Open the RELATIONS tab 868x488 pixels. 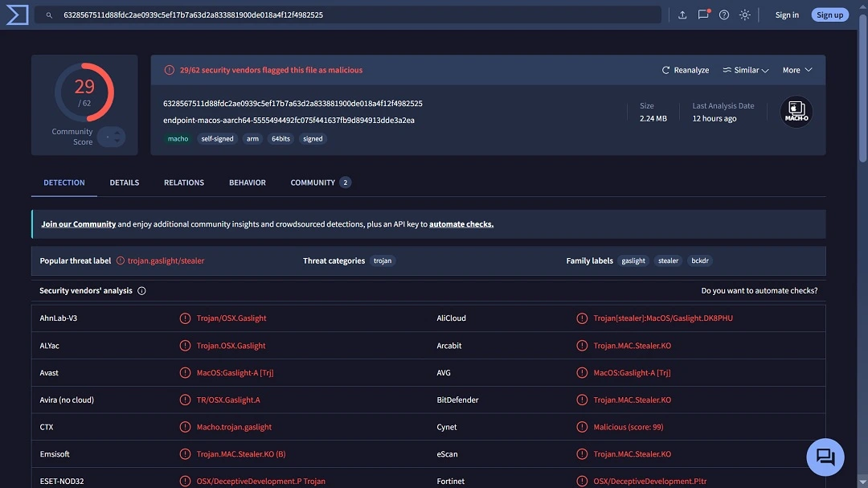[184, 182]
